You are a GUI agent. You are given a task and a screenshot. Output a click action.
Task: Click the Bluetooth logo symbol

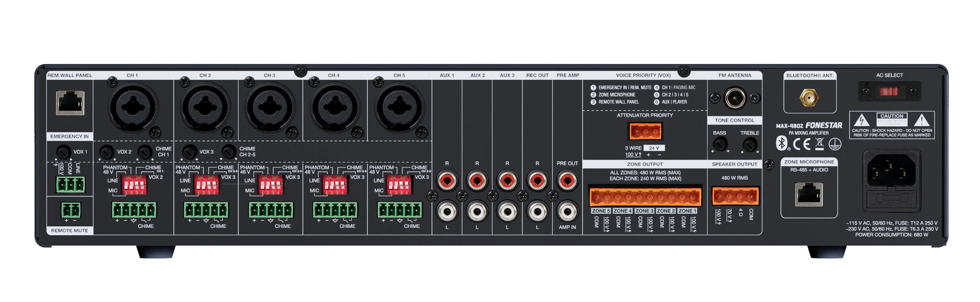pyautogui.click(x=781, y=144)
